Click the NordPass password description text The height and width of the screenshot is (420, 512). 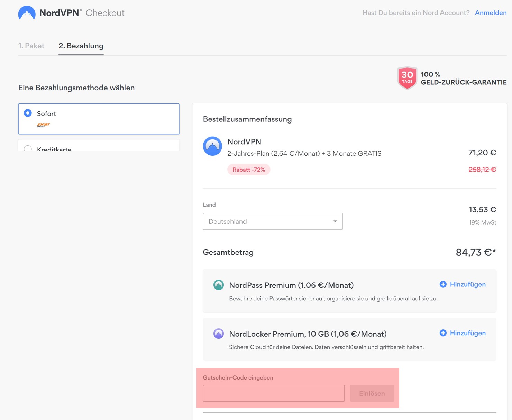pos(333,298)
